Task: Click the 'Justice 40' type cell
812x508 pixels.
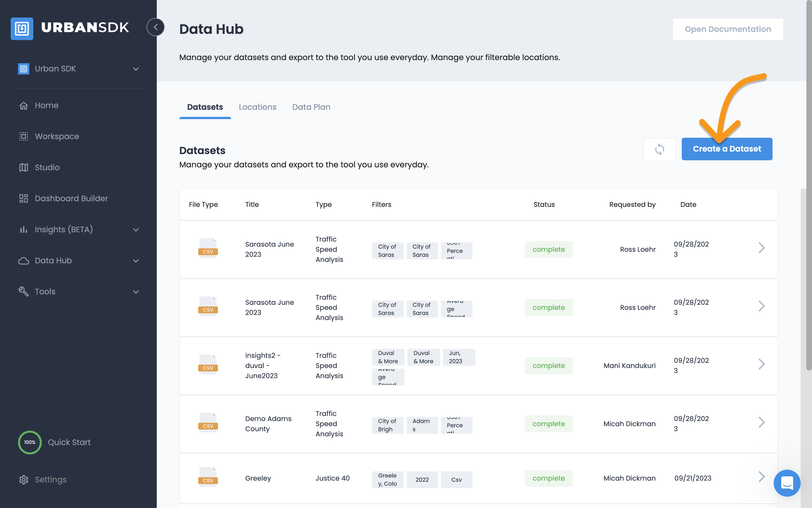Action: 332,478
